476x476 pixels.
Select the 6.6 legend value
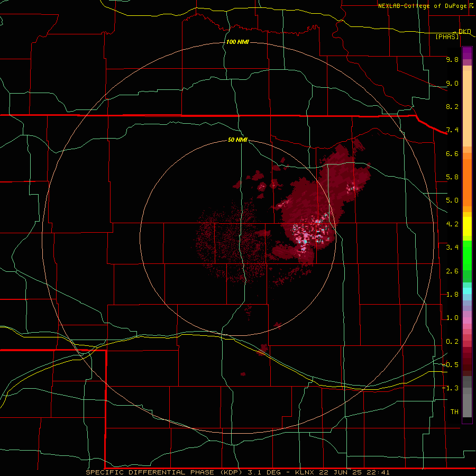point(452,153)
